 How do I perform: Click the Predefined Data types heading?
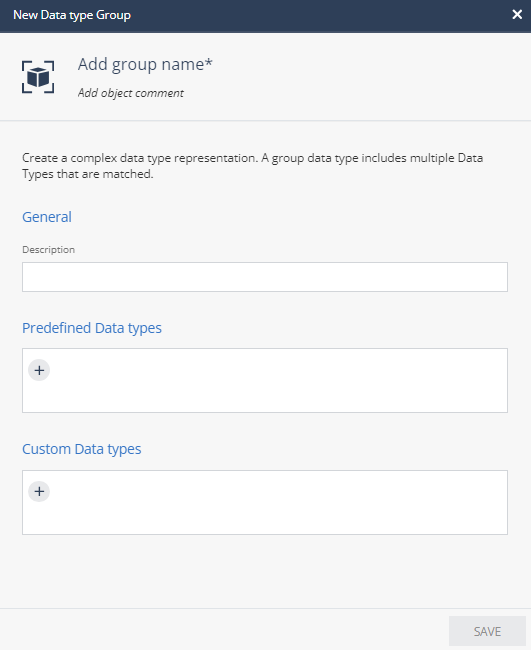[92, 328]
